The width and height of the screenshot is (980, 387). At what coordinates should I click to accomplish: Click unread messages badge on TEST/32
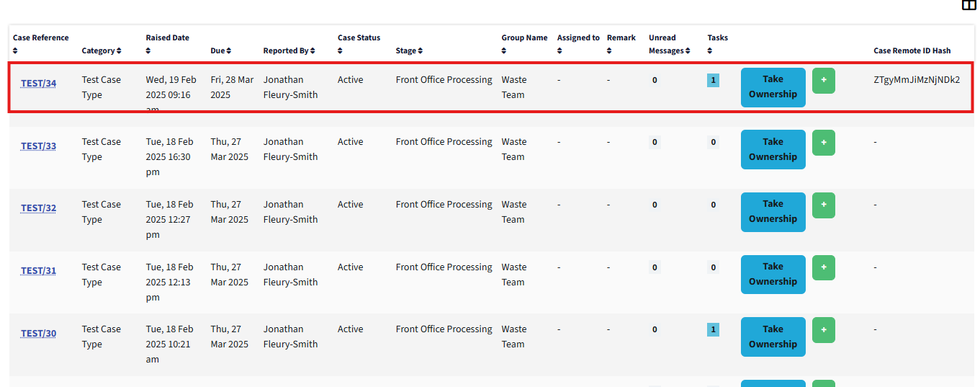click(655, 205)
